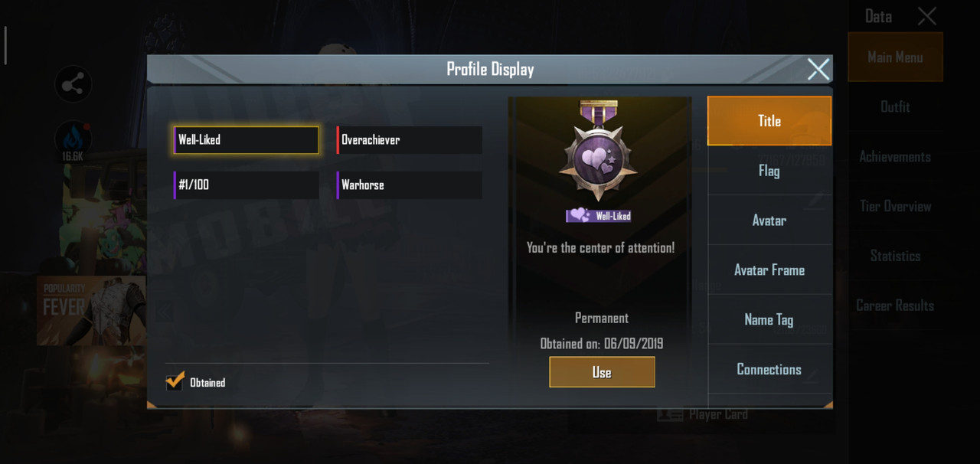Viewport: 980px width, 464px height.
Task: Click the Use button
Action: (602, 372)
